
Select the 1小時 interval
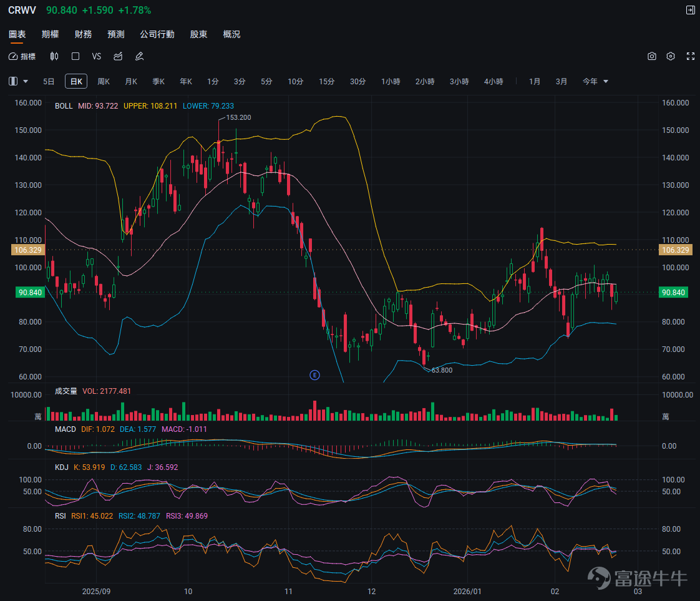click(391, 81)
